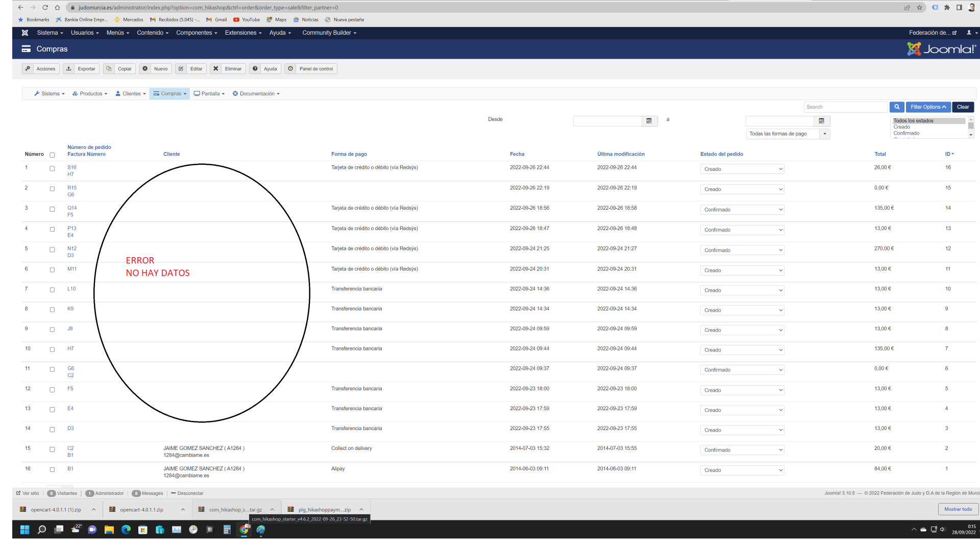Viewport: 980px width, 551px height.
Task: Check the checkbox for order S16
Action: [x=52, y=168]
